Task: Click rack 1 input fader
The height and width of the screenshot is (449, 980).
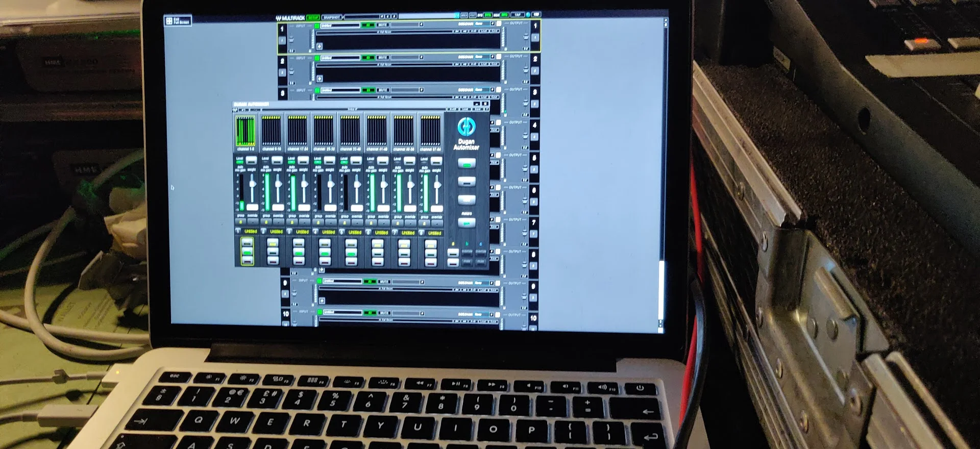Action: tap(291, 39)
